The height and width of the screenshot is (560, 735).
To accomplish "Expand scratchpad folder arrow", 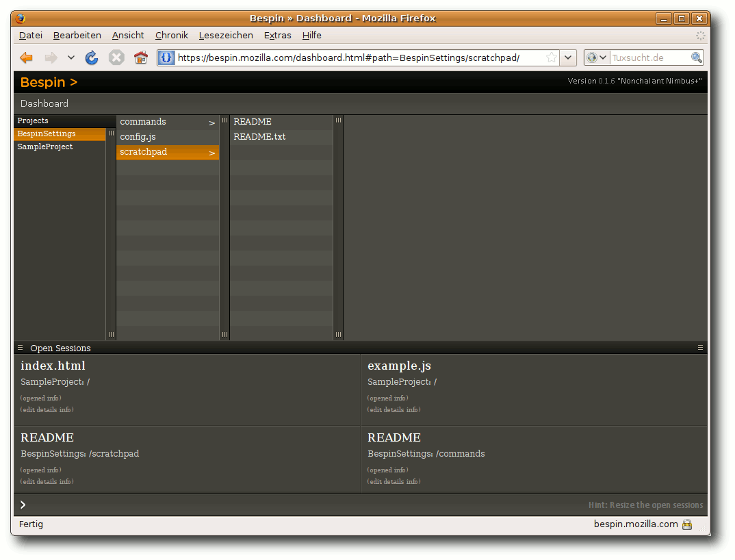I will [212, 153].
